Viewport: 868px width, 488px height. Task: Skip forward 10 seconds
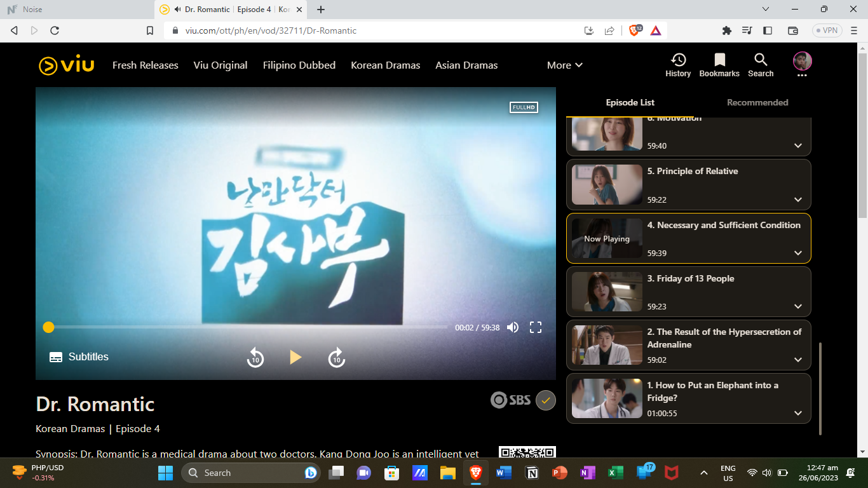coord(337,357)
